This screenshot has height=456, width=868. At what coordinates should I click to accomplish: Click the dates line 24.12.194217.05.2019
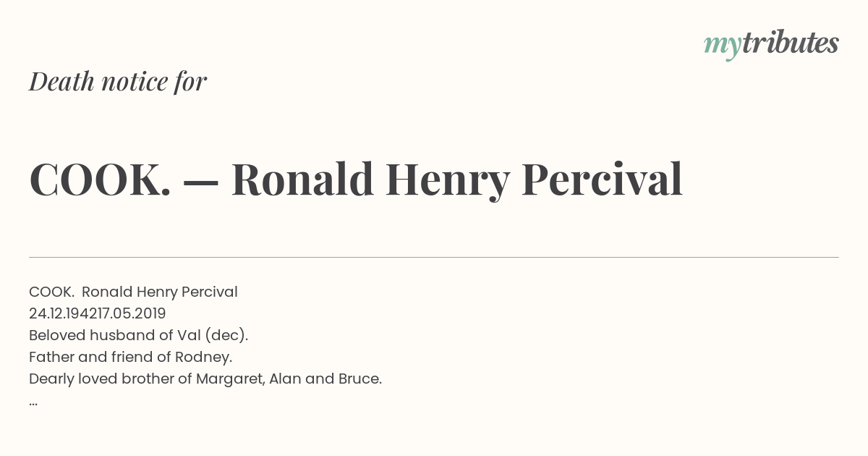click(98, 313)
